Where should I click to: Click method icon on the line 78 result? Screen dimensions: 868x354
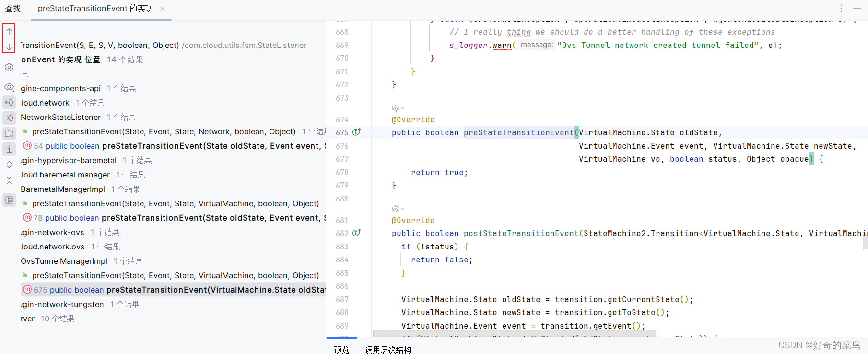pos(27,217)
